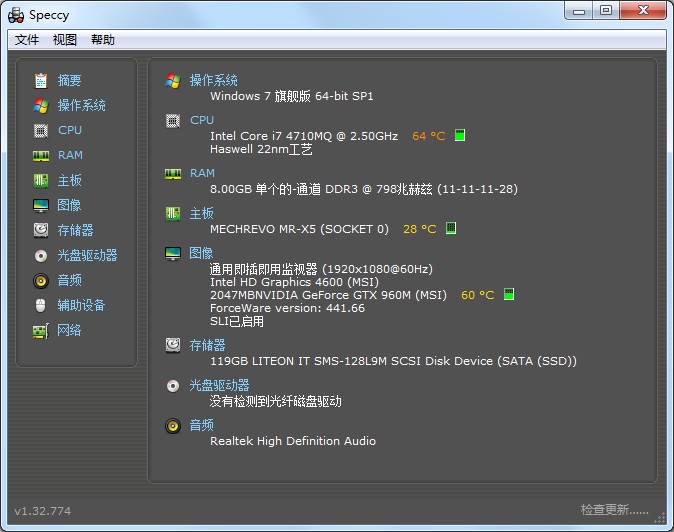Viewport: 674px width, 532px height.
Task: Click the speaker icon beside 音频 heading
Action: click(173, 426)
